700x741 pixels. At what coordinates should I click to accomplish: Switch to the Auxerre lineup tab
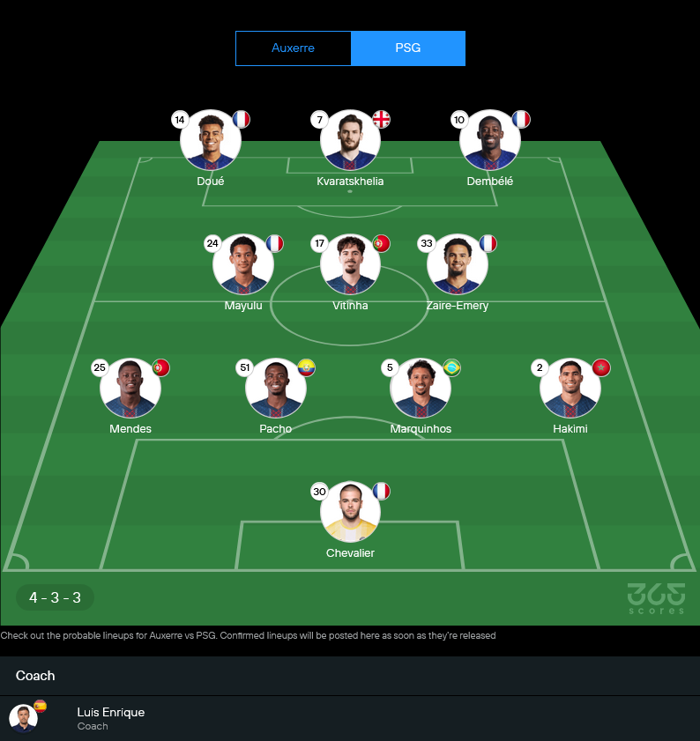[294, 48]
